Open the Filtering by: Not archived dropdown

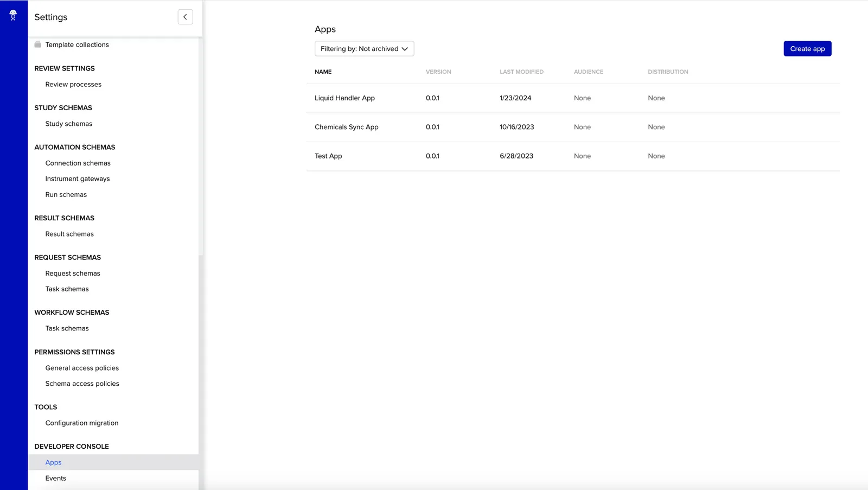coord(364,49)
